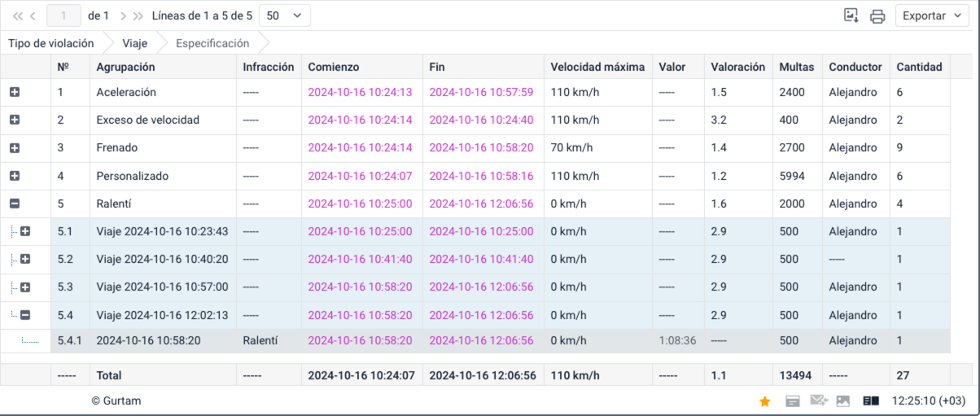Image resolution: width=980 pixels, height=416 pixels.
Task: Click the dark split-panel layout icon
Action: (871, 401)
